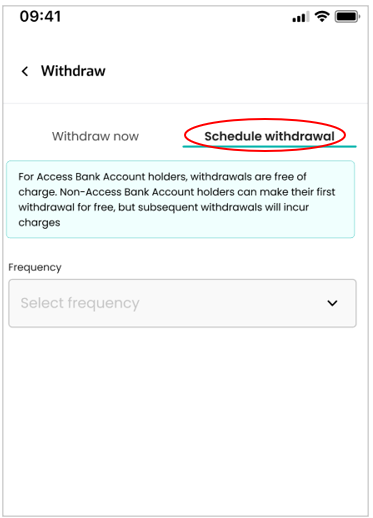
Task: Tap the Wi-Fi status icon
Action: [322, 16]
